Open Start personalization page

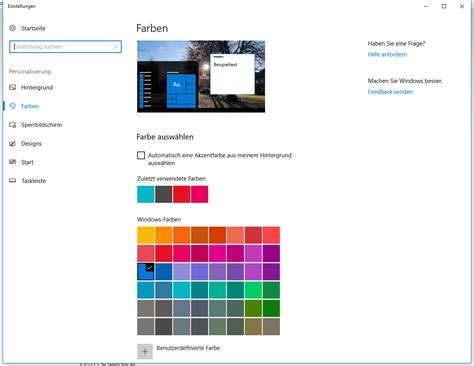tap(27, 162)
